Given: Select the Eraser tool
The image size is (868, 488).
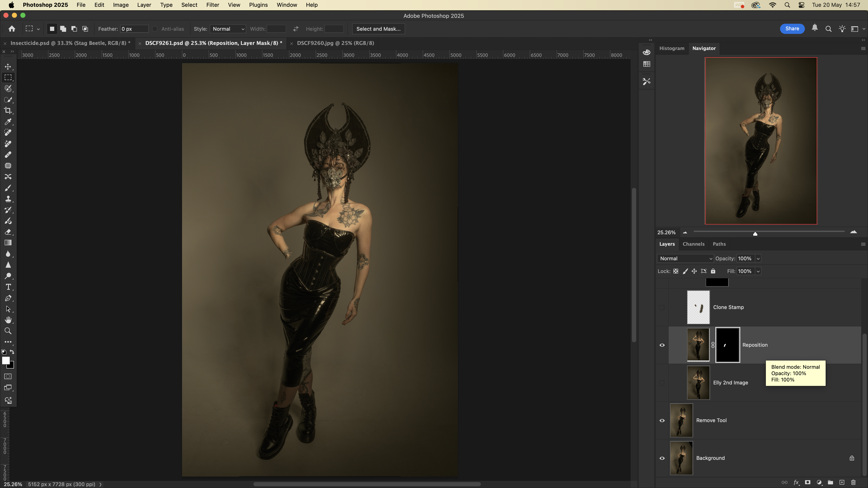Looking at the screenshot, I should coord(8,232).
